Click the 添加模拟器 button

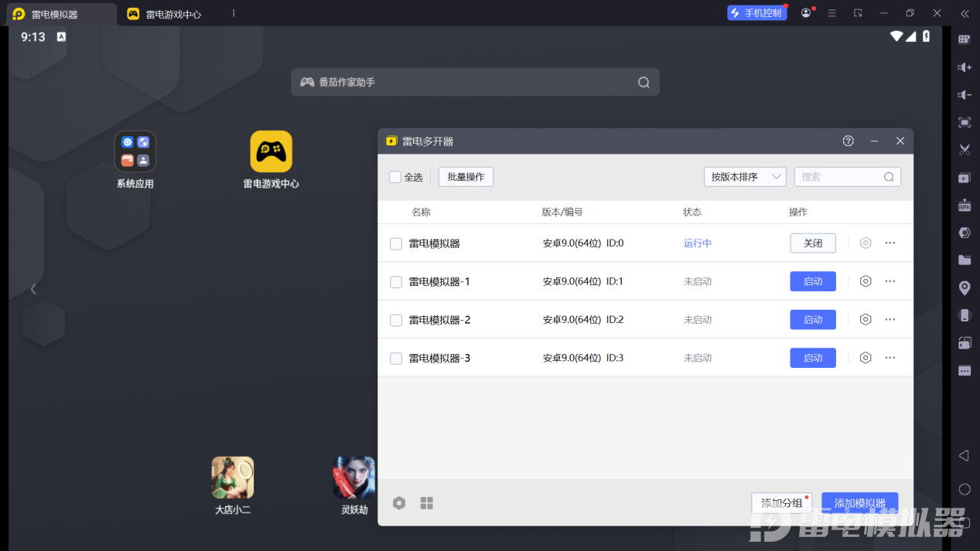pos(859,503)
